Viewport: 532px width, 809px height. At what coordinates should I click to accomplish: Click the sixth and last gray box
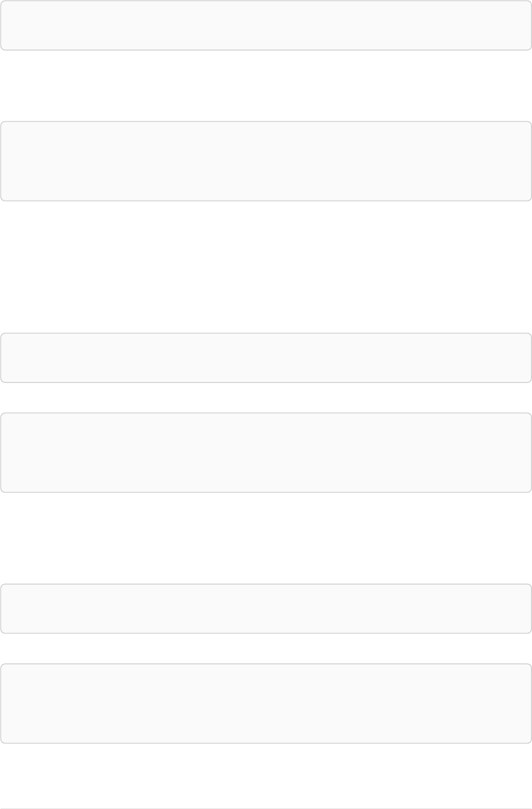(266, 703)
